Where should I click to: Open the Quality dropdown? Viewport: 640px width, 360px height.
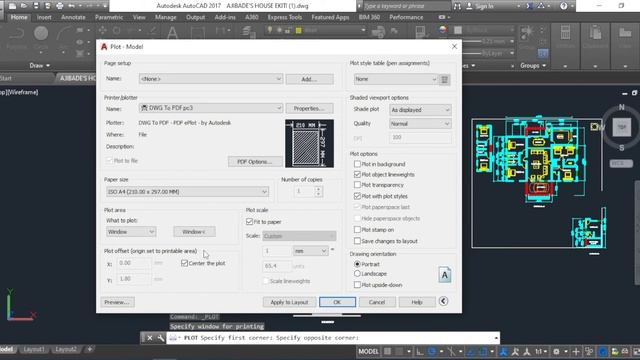point(420,124)
